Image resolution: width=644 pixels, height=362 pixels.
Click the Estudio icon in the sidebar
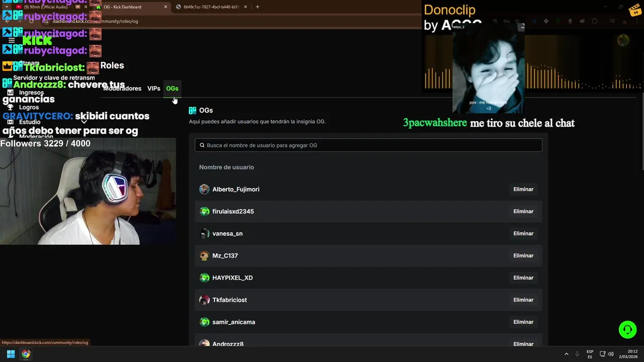tap(10, 122)
